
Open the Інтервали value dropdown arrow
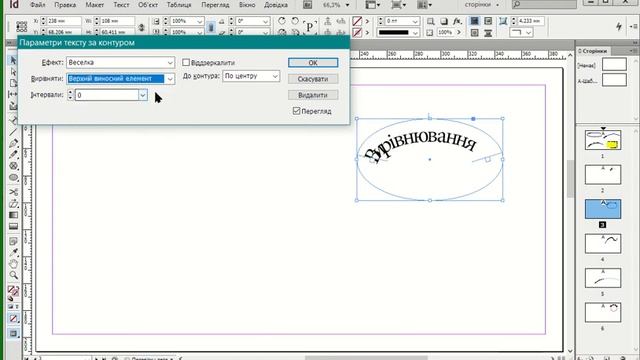pos(143,95)
